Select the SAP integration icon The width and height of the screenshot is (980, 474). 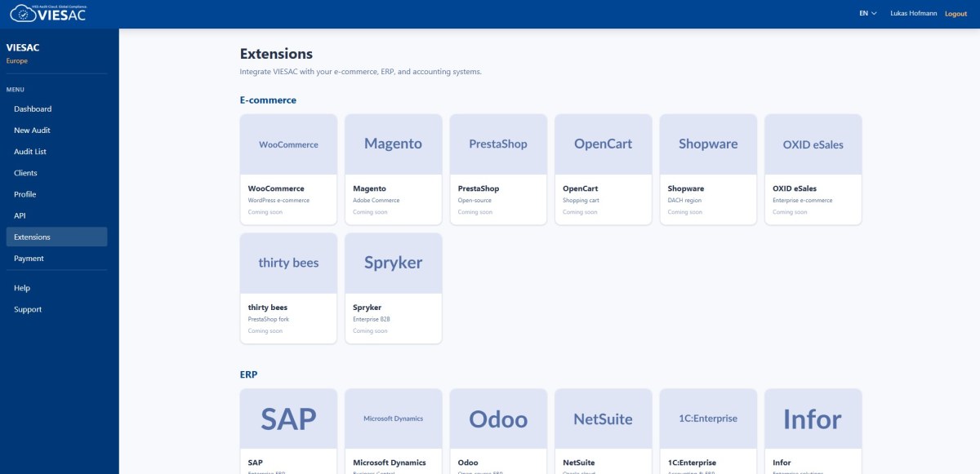tap(288, 419)
